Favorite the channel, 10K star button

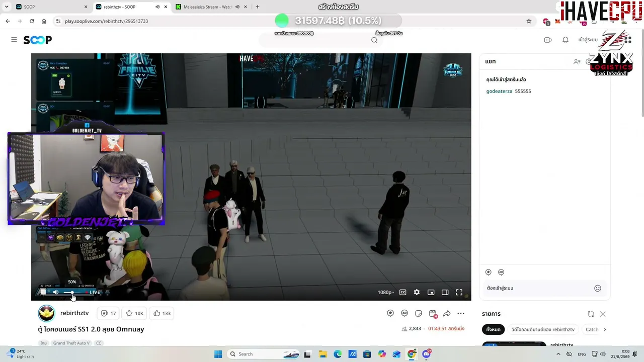coord(135,313)
